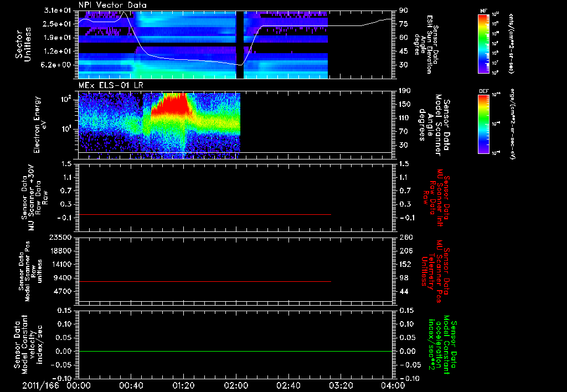Click the 44 telemetry tick value
The height and width of the screenshot is (392, 567).
(x=404, y=291)
